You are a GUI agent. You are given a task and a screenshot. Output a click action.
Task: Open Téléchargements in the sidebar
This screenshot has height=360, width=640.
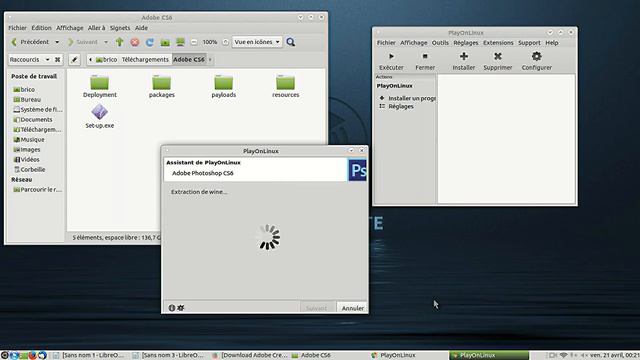pos(37,129)
